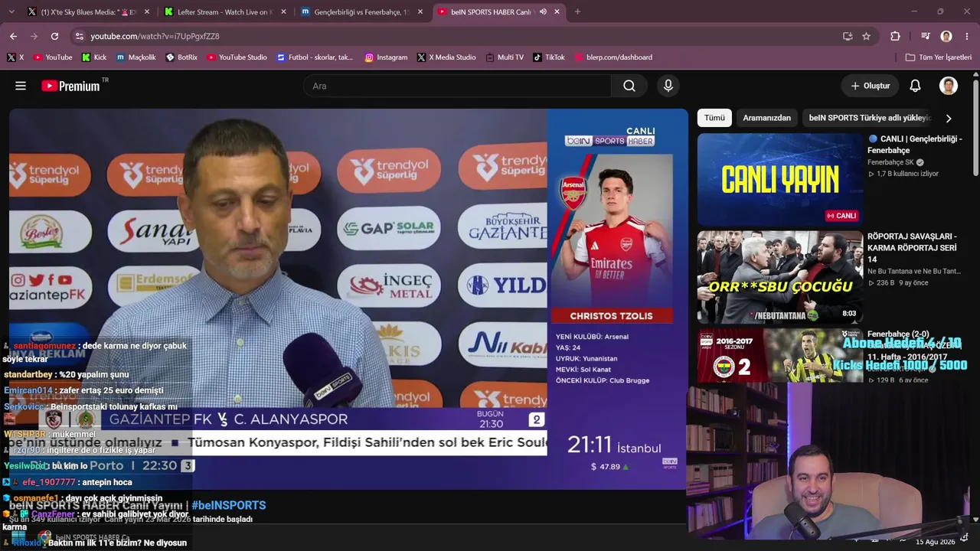980x551 pixels.
Task: Open the YouTube bookmark in bookmarks bar
Action: (x=52, y=57)
